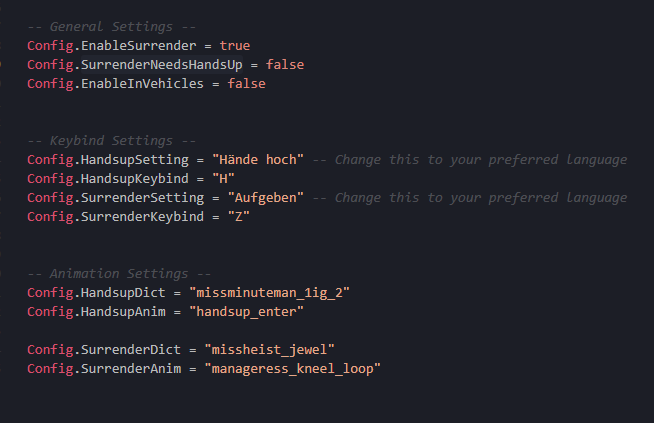The image size is (654, 423).
Task: Click the "manageress_kneel_loop" string
Action: [x=292, y=368]
